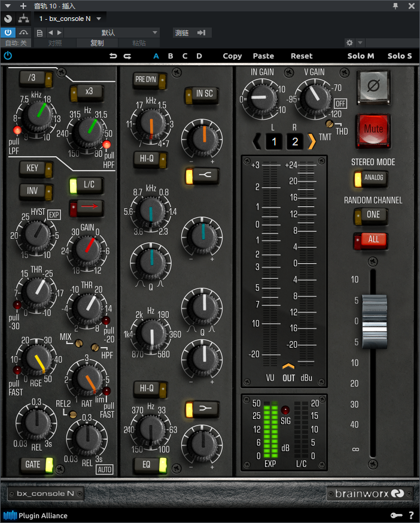
Task: Toggle the IN SC switch
Action: [x=202, y=95]
